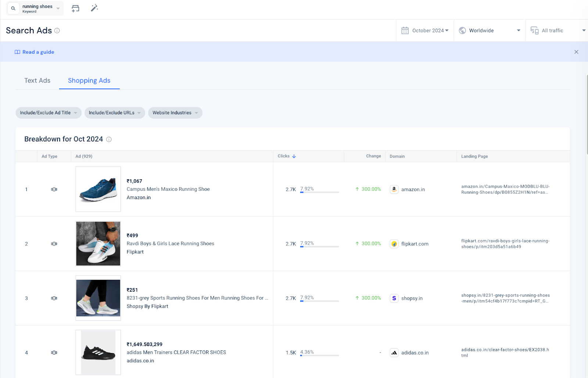
Task: Click clicks share bar in Campus Maxico row
Action: [319, 192]
